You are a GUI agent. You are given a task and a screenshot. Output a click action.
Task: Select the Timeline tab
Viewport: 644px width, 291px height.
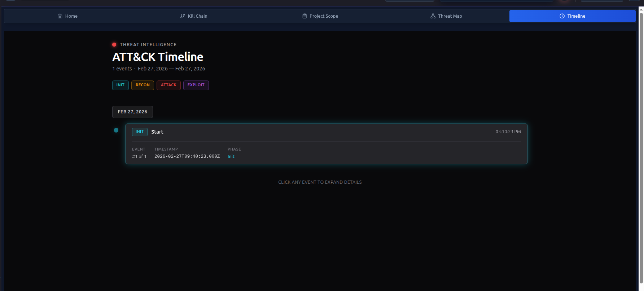573,16
